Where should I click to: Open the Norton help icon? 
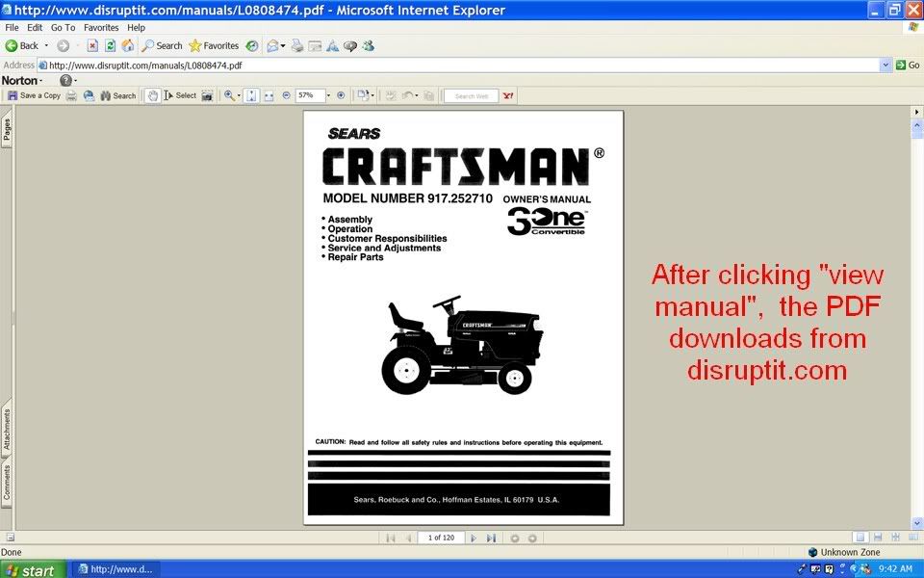[66, 80]
